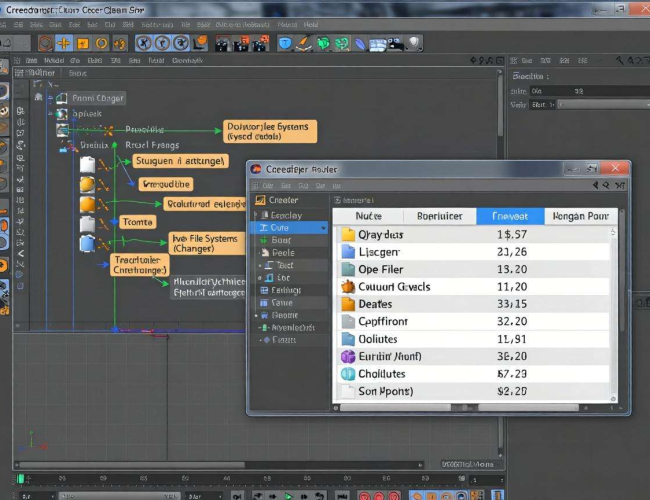
Task: Click the Nucte column header tab
Action: point(367,216)
